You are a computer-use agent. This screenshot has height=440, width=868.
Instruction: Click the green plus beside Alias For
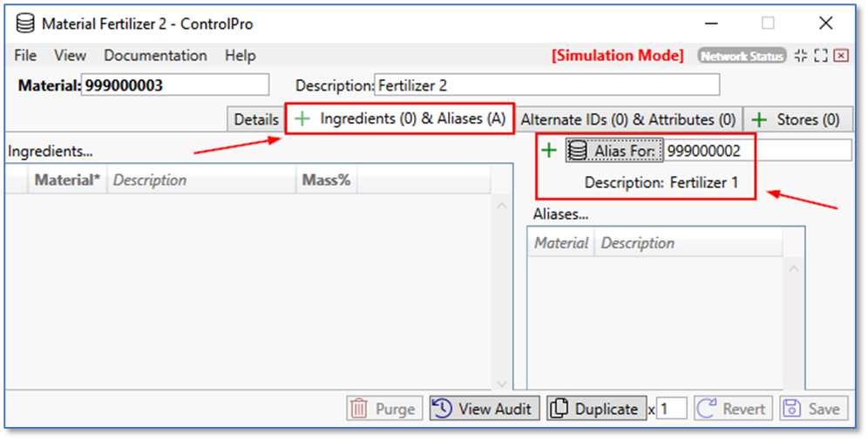(549, 151)
